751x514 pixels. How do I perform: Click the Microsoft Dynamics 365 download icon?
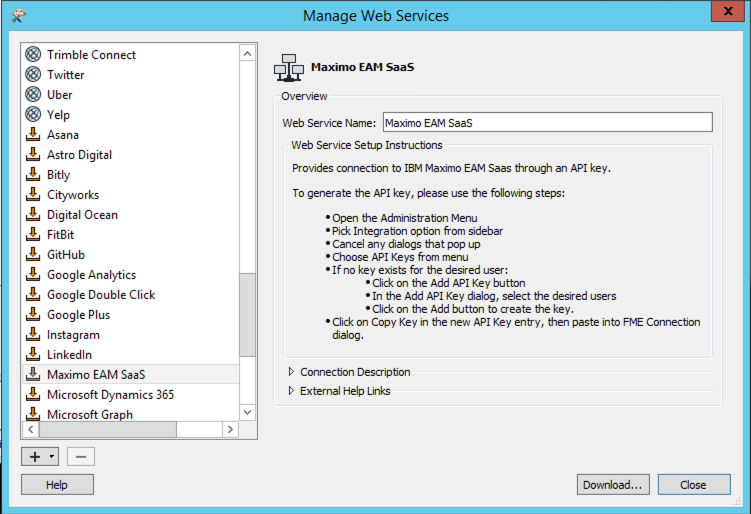[x=33, y=394]
